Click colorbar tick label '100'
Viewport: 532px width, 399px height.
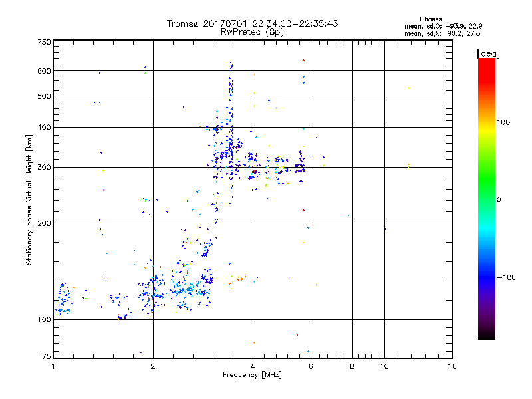pos(503,122)
